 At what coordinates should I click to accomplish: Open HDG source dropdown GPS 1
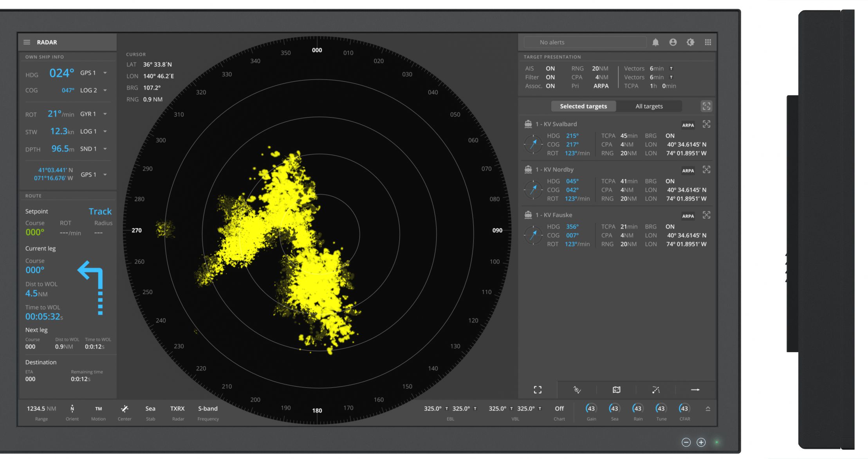pyautogui.click(x=105, y=73)
